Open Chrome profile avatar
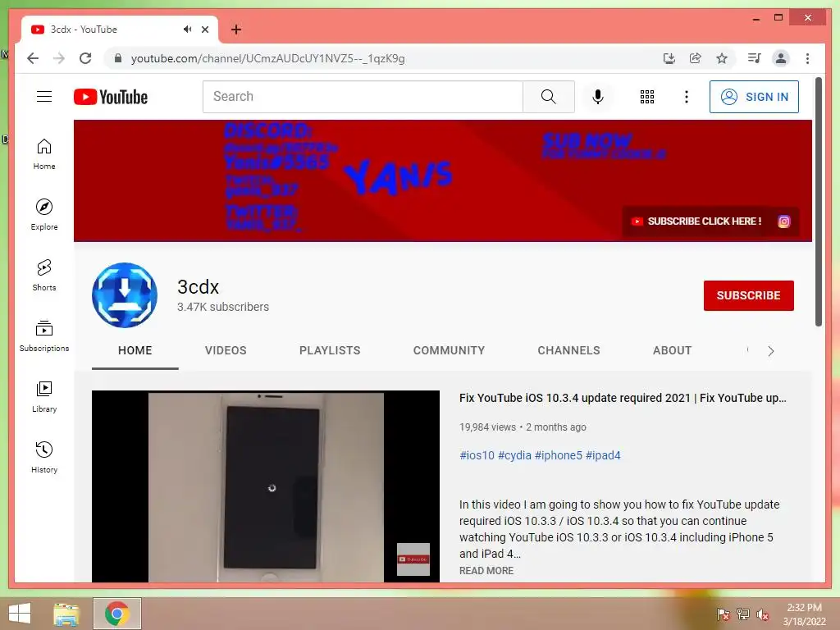840x630 pixels. tap(781, 58)
